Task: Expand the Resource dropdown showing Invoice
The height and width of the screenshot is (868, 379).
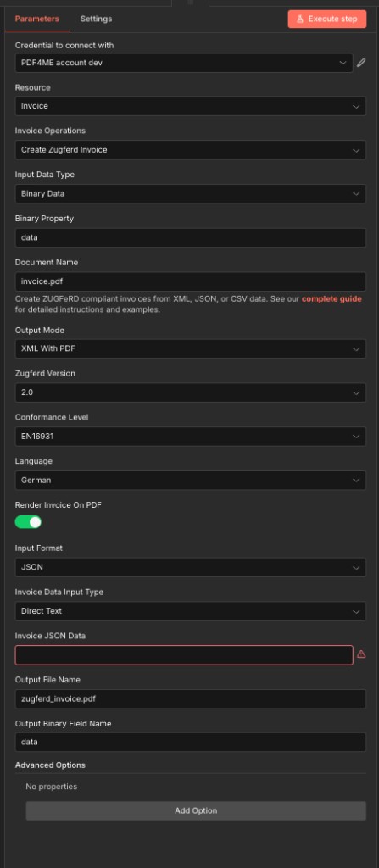Action: coord(190,106)
